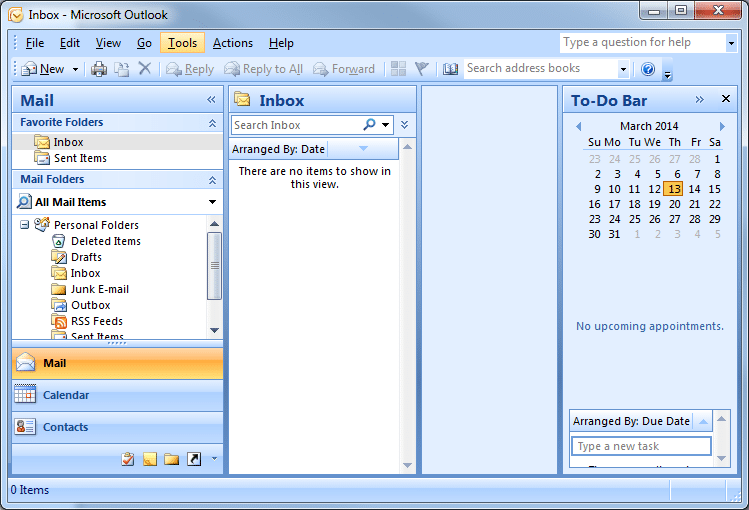The height and width of the screenshot is (510, 749).
Task: Click Reply to All in toolbar
Action: [264, 69]
